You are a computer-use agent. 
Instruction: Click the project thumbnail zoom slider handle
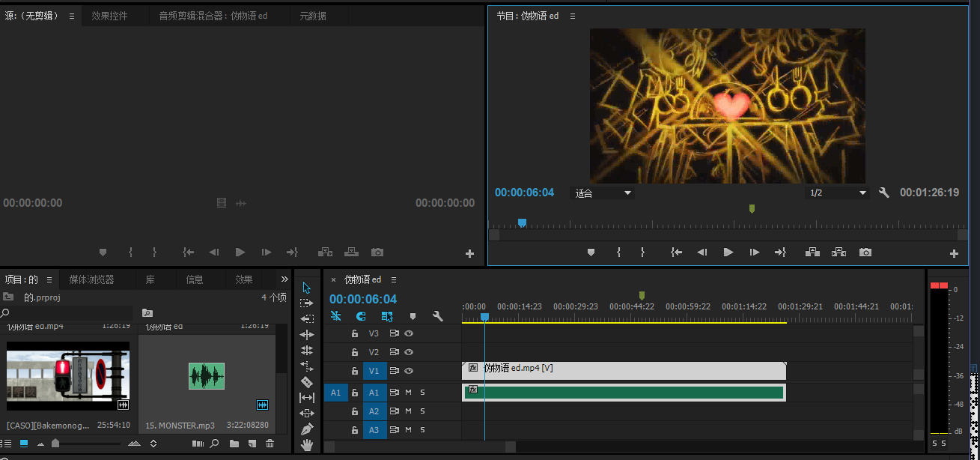pyautogui.click(x=56, y=444)
